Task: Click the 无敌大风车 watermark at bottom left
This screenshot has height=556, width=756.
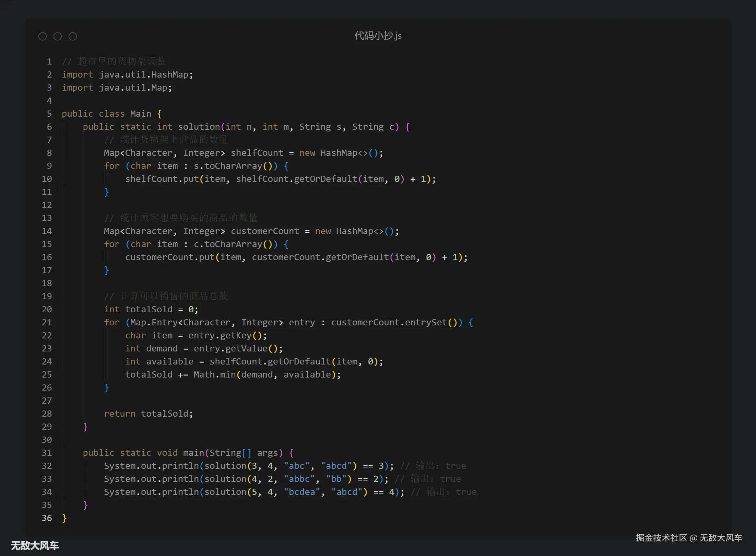Action: 35,545
